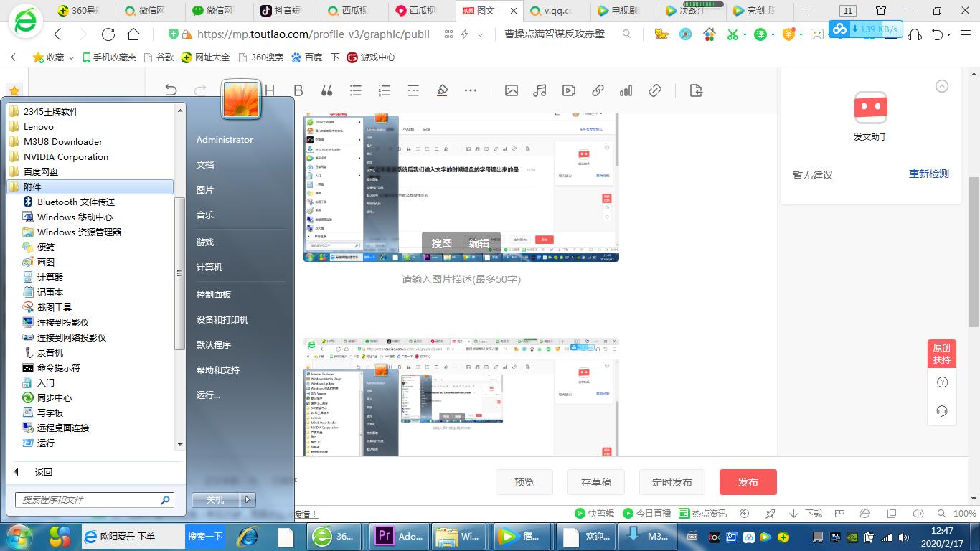
Task: Reload the page with the refresh icon
Action: pos(108,34)
